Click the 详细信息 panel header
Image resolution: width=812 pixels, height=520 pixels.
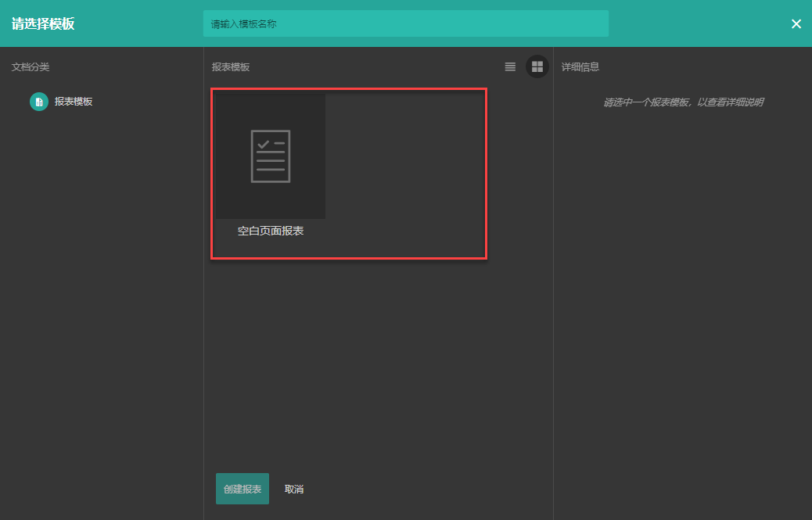pos(580,66)
